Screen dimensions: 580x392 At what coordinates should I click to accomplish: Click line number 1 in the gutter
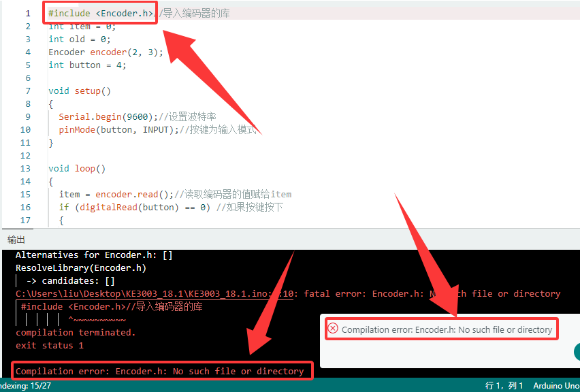(28, 14)
